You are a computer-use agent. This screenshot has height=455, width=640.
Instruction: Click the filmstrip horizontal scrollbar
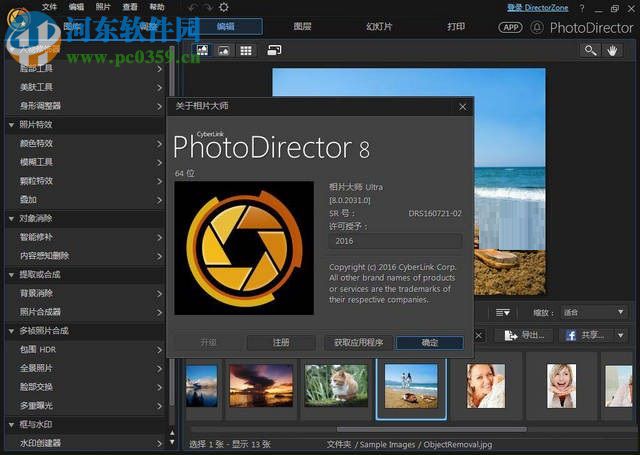pos(432,429)
